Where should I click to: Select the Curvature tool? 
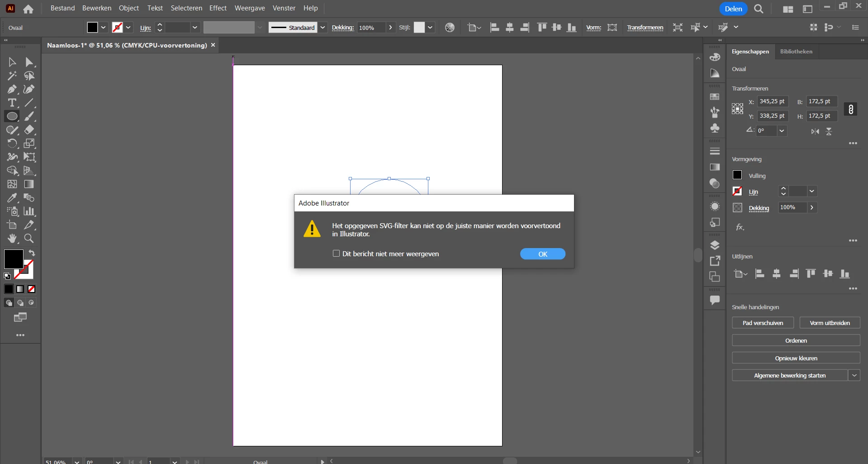click(29, 89)
